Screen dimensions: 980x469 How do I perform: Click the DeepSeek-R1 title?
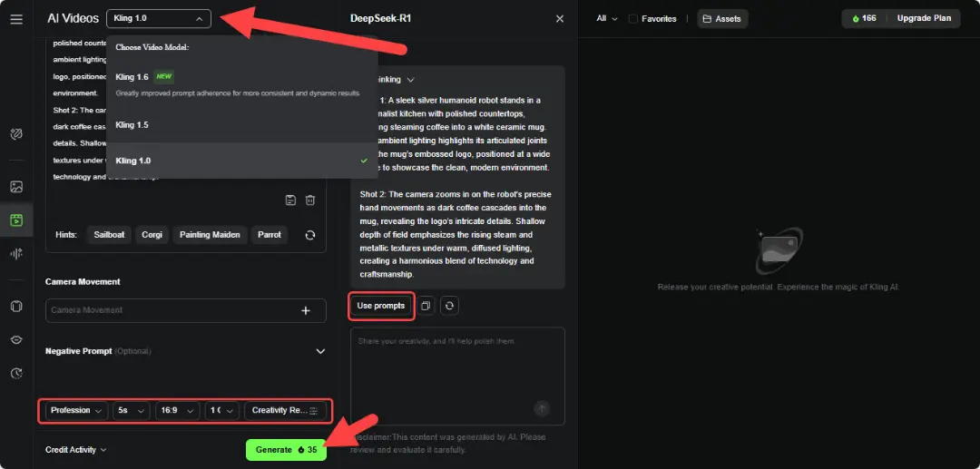[380, 19]
